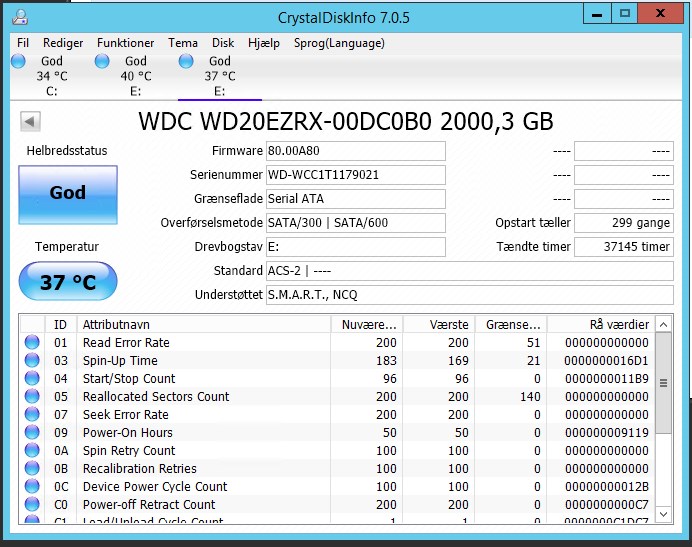Click the Opstart tæller value 299 gange
The width and height of the screenshot is (692, 547).
point(624,223)
